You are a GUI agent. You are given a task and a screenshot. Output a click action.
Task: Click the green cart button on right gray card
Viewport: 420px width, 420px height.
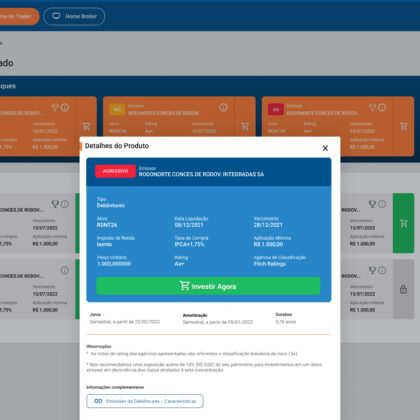pos(403,223)
